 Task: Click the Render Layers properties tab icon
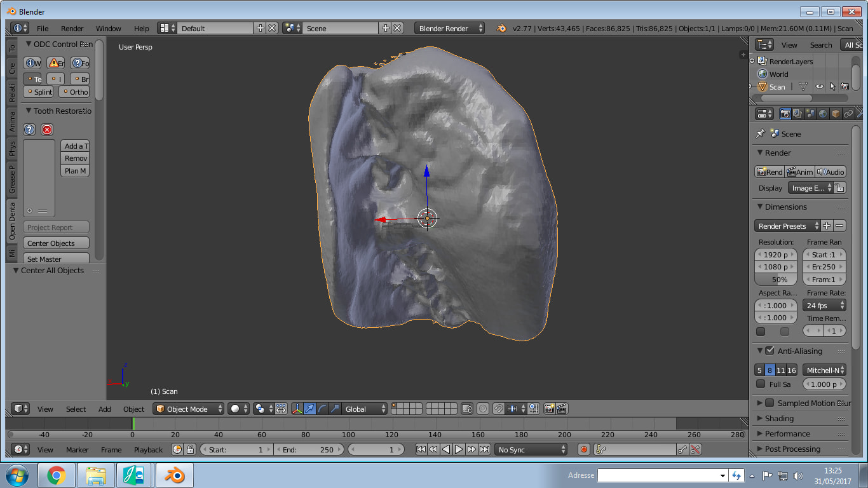pos(797,114)
